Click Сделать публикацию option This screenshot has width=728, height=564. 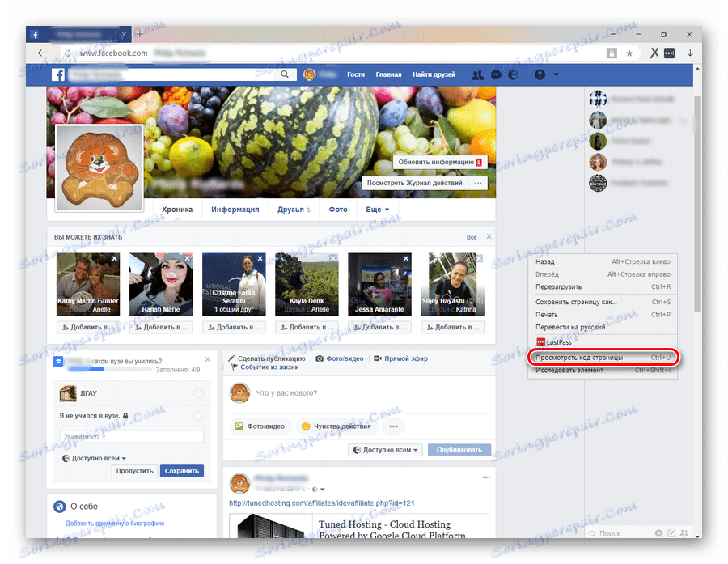267,358
